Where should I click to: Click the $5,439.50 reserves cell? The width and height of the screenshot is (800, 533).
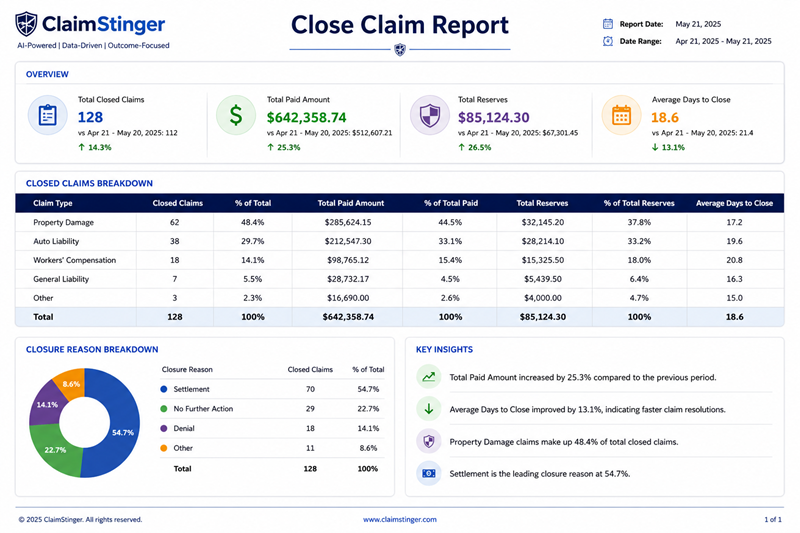[x=543, y=279]
